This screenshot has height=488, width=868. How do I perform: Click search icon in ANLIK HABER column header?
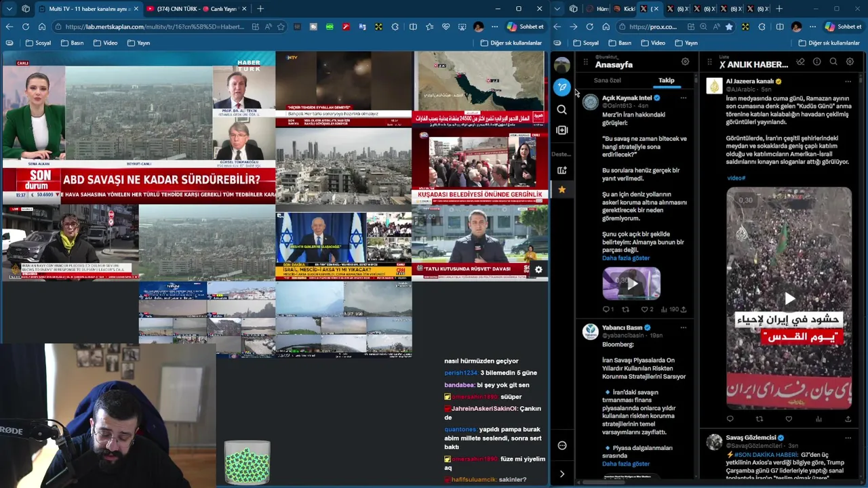(x=833, y=62)
